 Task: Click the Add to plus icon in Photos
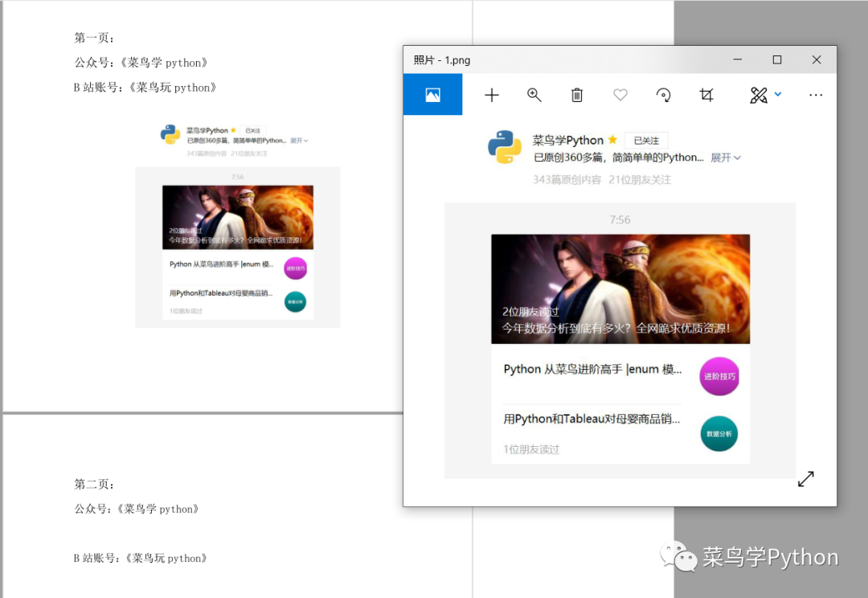(x=492, y=95)
